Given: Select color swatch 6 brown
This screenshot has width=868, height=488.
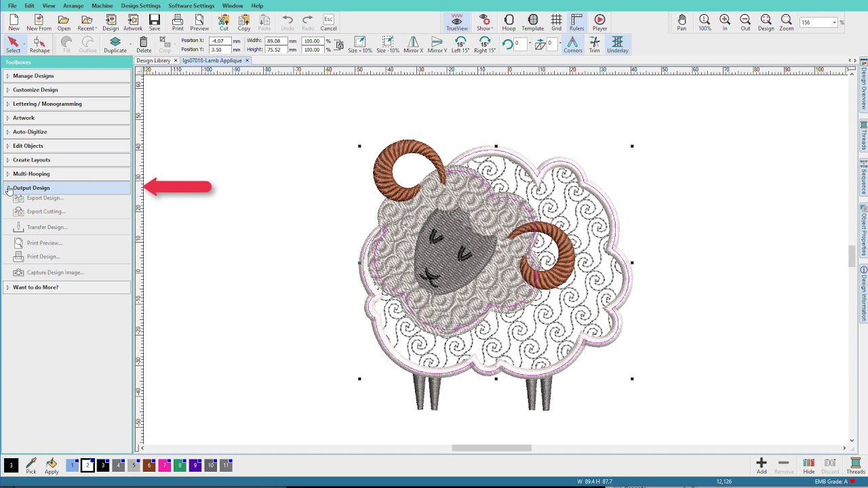Looking at the screenshot, I should (x=149, y=465).
